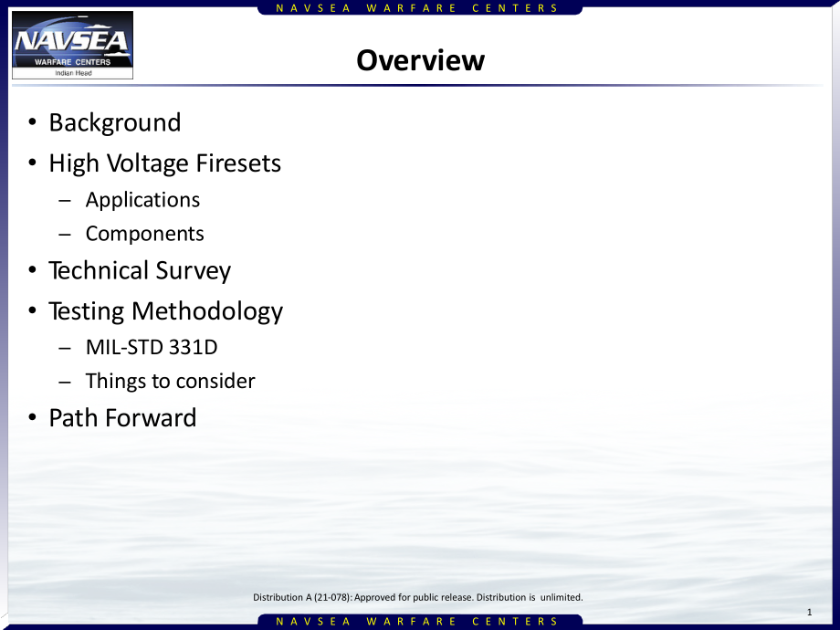Viewport: 840px width, 630px height.
Task: Click the "Testing Methodology" bullet
Action: point(165,311)
